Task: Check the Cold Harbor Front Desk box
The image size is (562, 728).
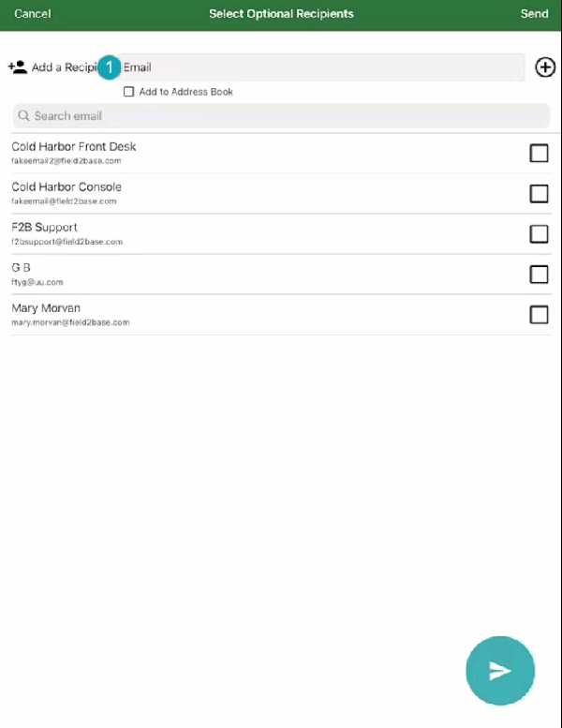Action: [x=539, y=154]
